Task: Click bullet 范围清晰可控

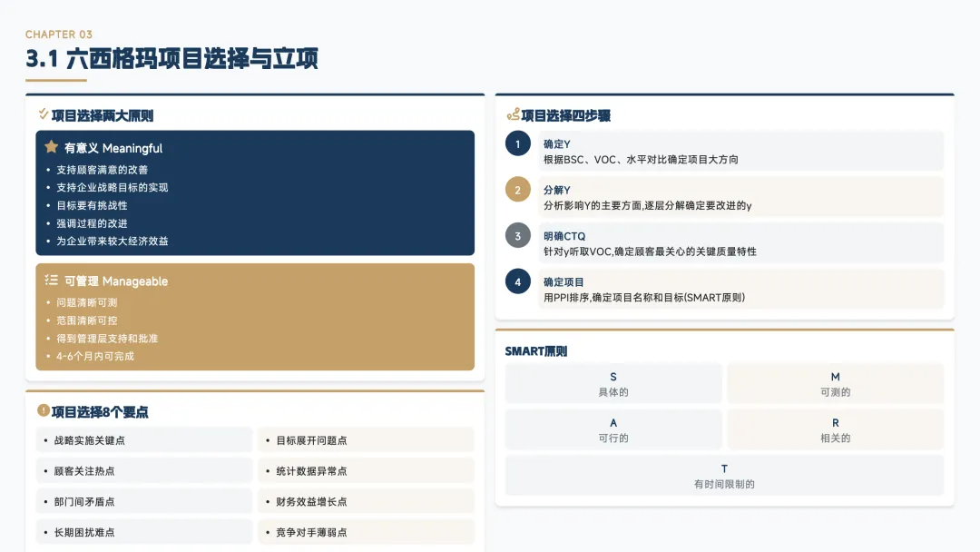Action: (x=87, y=320)
